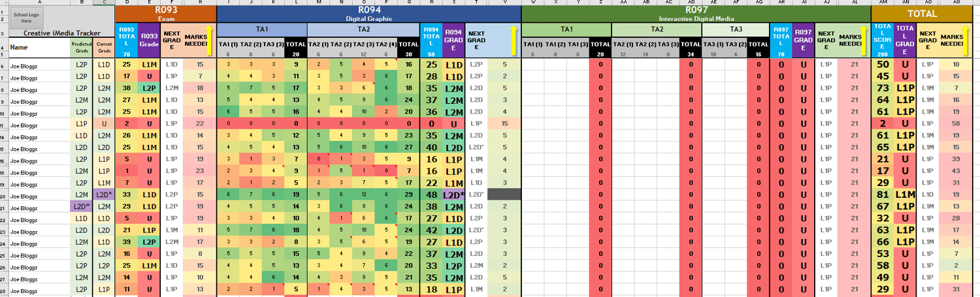Select the total score cell showing 73
Image resolution: width=980 pixels, height=297 pixels.
pyautogui.click(x=883, y=88)
